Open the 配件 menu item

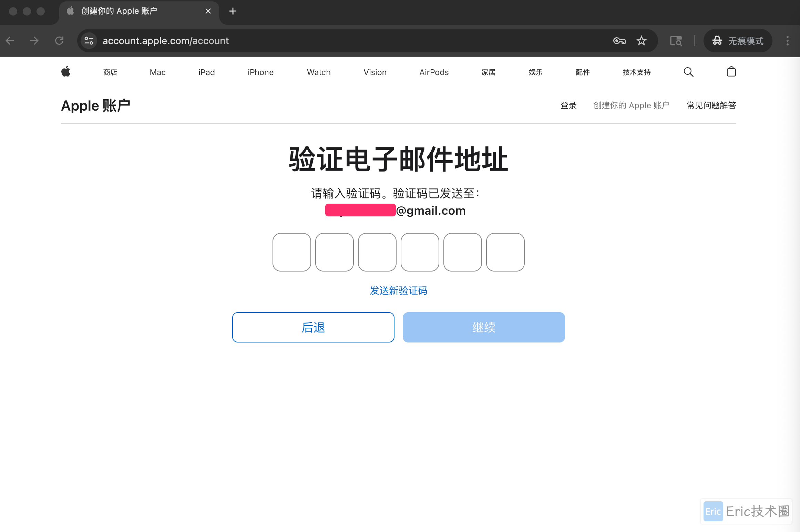point(583,72)
